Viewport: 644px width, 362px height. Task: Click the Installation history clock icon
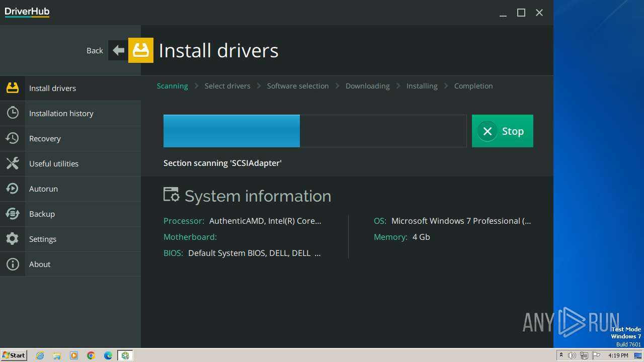(13, 113)
